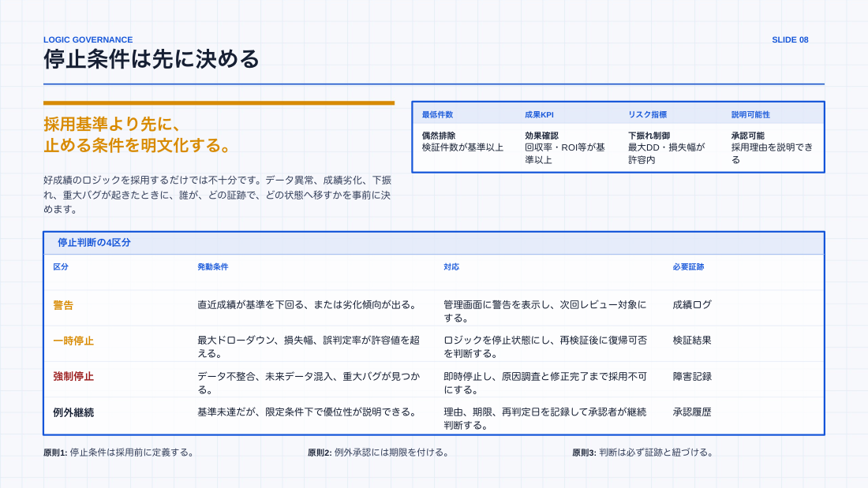The height and width of the screenshot is (488, 868).
Task: Click the 説明可能性 column header
Action: [x=750, y=114]
